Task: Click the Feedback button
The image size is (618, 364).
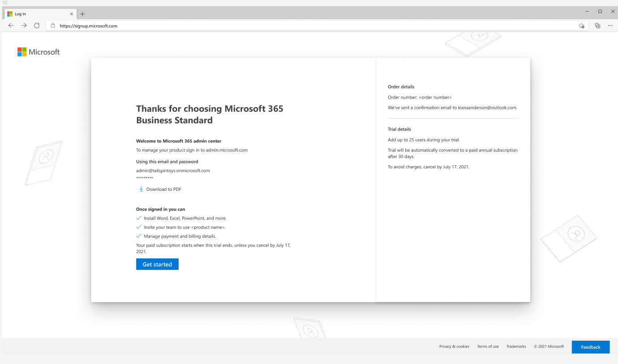Action: (x=591, y=347)
